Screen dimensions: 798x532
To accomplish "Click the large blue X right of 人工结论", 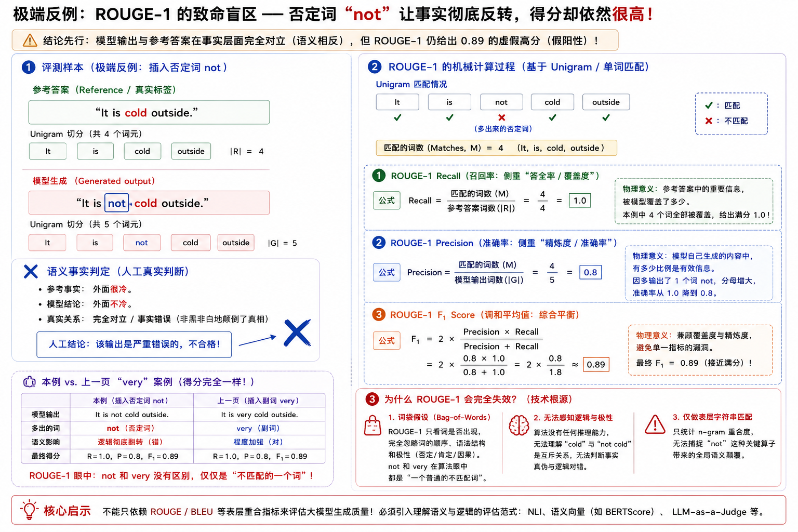I will 297,333.
